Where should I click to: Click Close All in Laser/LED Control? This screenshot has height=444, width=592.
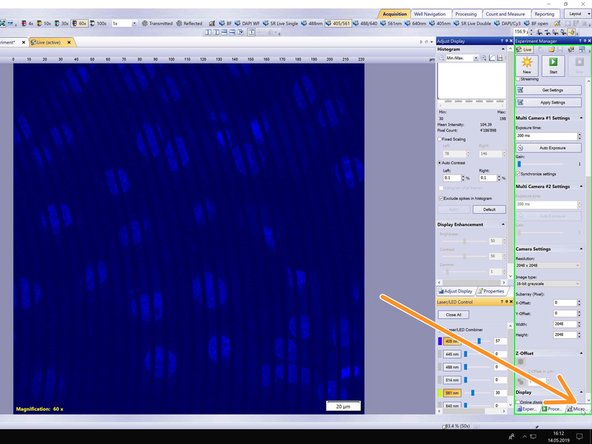coord(453,314)
